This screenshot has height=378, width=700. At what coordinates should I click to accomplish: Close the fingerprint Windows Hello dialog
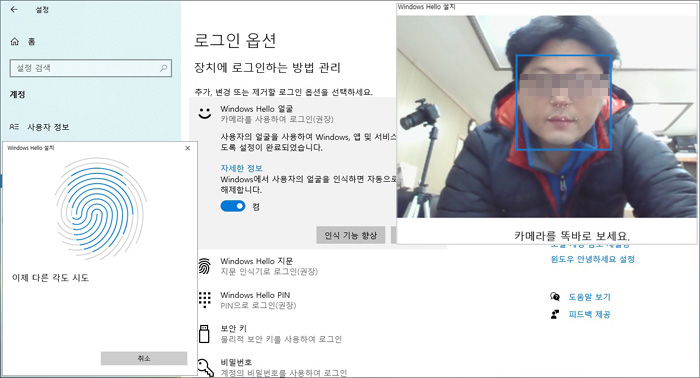188,148
